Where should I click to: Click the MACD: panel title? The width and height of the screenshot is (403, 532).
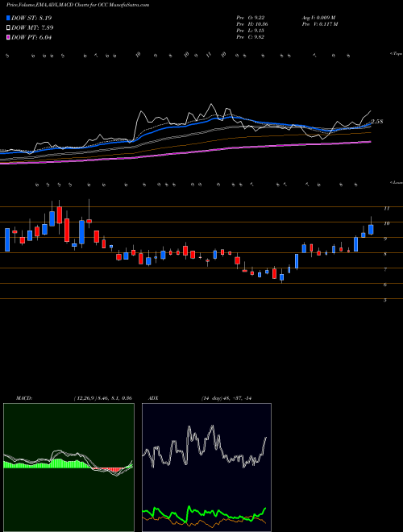coord(23,397)
